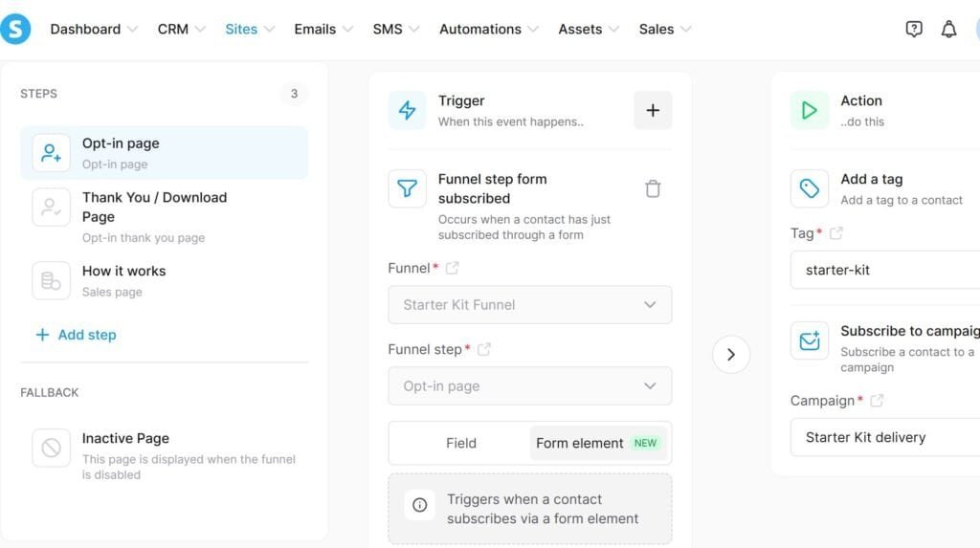Screen dimensions: 980x548
Task: Click the NEW badge on Form element
Action: click(x=645, y=443)
